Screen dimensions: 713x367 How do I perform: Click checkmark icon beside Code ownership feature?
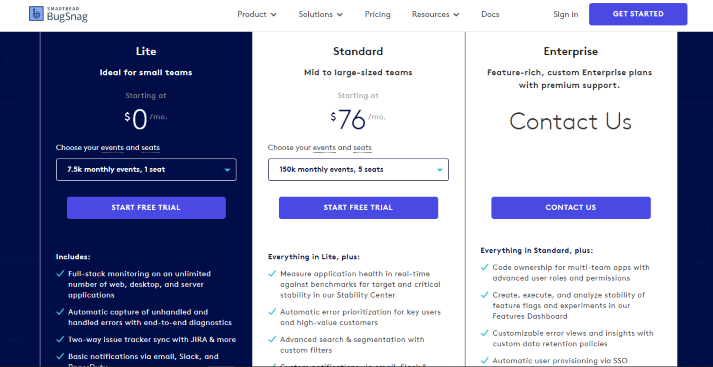pyautogui.click(x=485, y=267)
